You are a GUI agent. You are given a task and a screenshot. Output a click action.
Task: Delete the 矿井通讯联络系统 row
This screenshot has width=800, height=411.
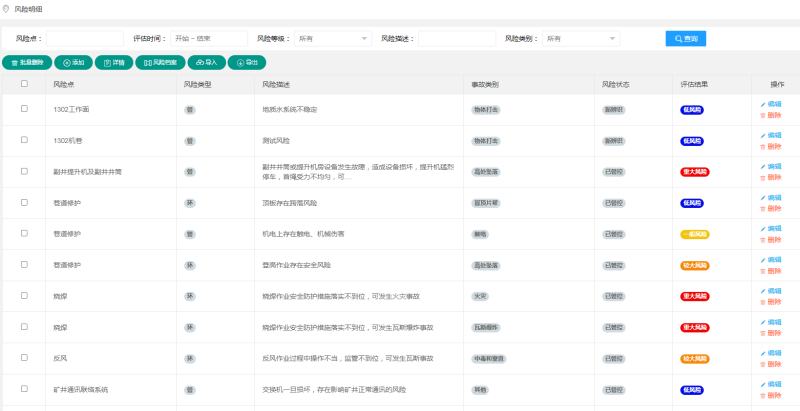[x=771, y=395]
